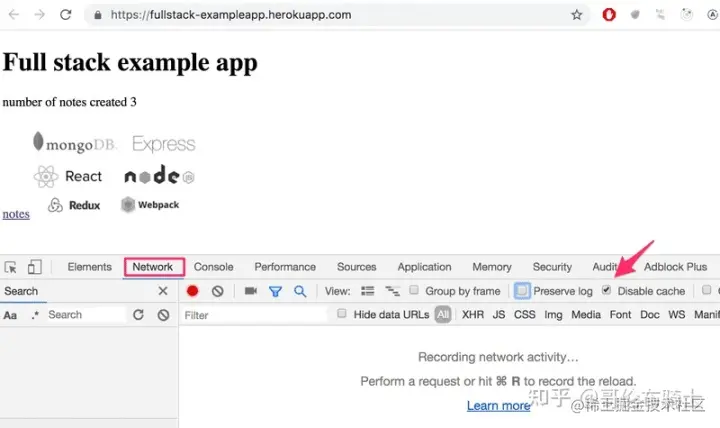Viewport: 720px width, 428px height.
Task: Open the Sources tab
Action: pyautogui.click(x=357, y=267)
